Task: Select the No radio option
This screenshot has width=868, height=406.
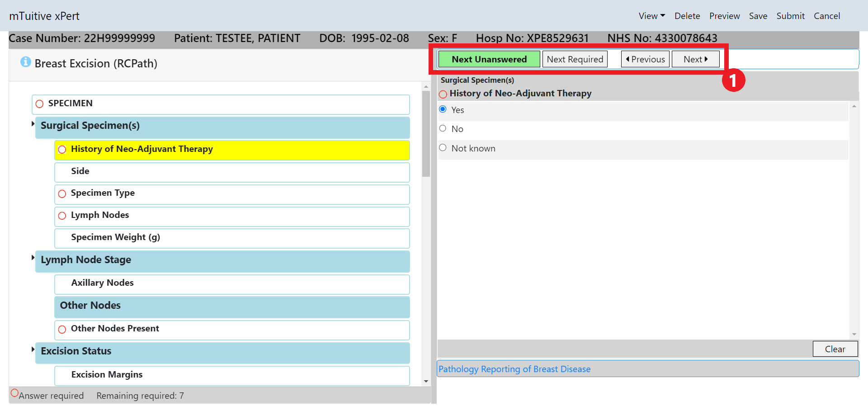Action: (443, 128)
